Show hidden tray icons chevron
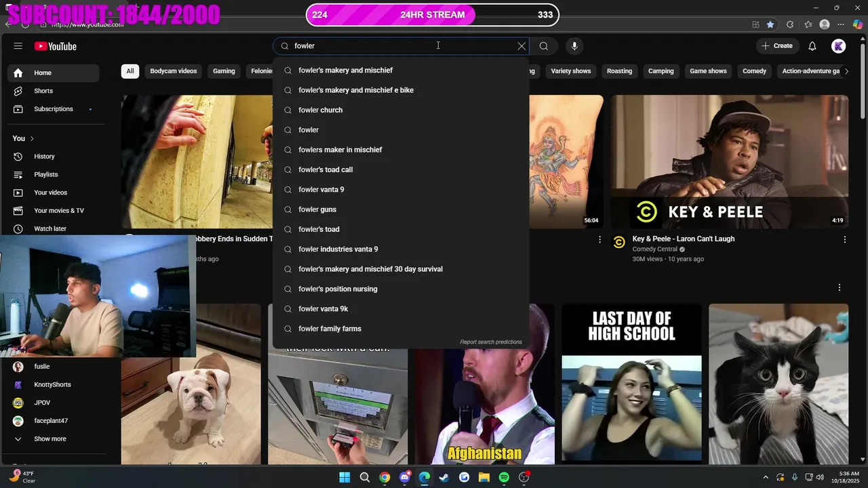 click(766, 477)
